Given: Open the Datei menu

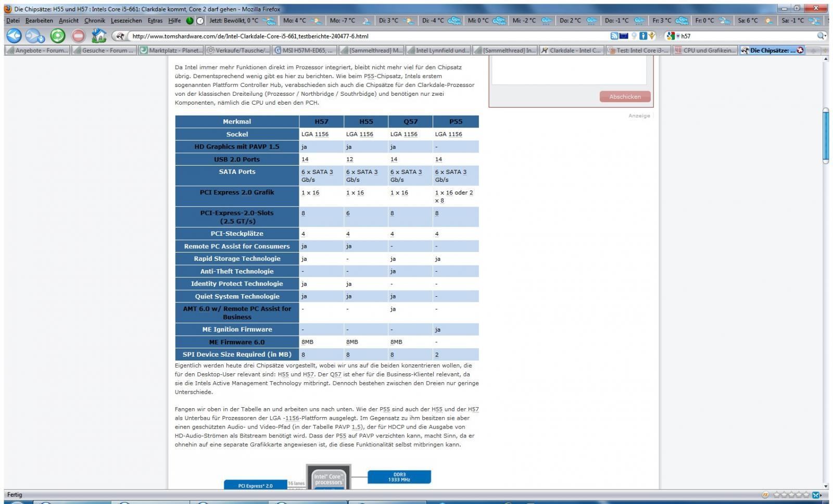Looking at the screenshot, I should click(13, 21).
